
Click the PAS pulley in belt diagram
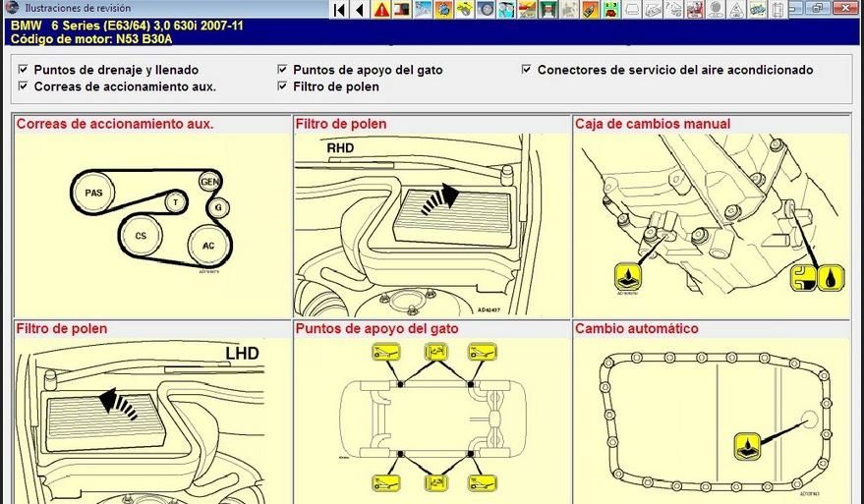click(93, 193)
